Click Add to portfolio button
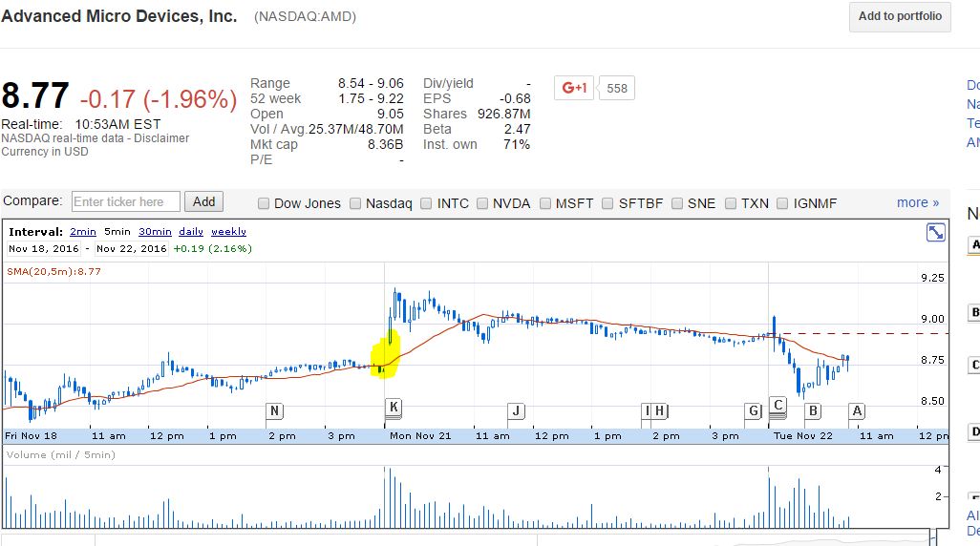The image size is (980, 546). pyautogui.click(x=900, y=17)
